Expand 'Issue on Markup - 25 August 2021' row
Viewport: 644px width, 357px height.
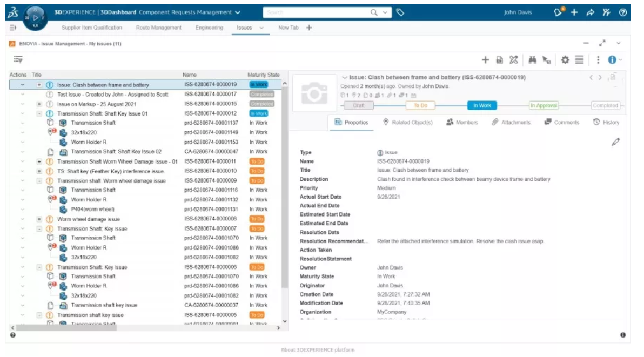(x=39, y=104)
